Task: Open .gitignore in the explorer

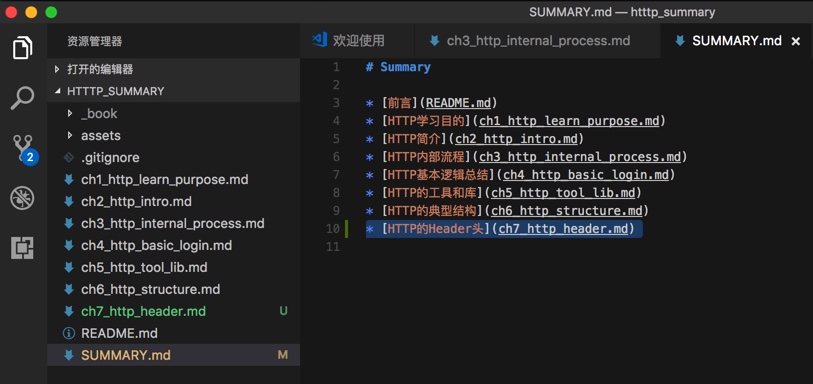Action: (x=174, y=158)
